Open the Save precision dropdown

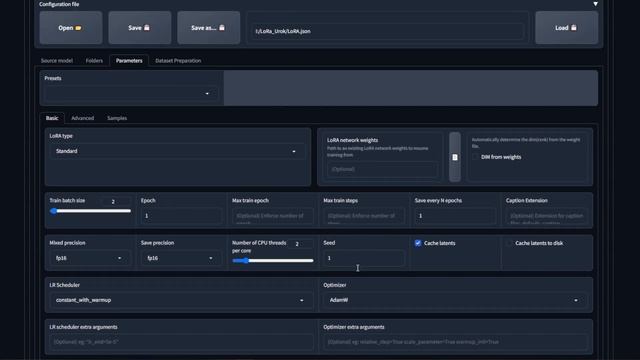182,258
